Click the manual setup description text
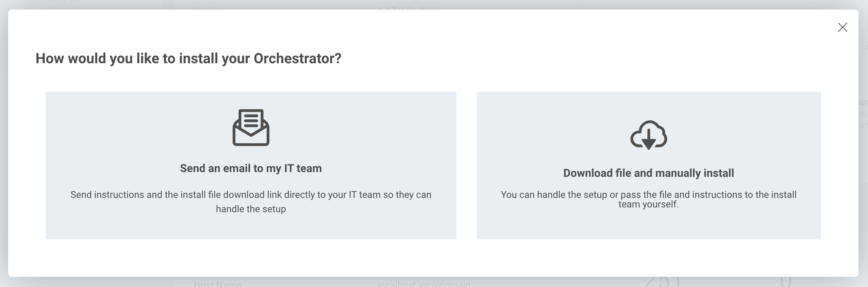 pyautogui.click(x=649, y=195)
